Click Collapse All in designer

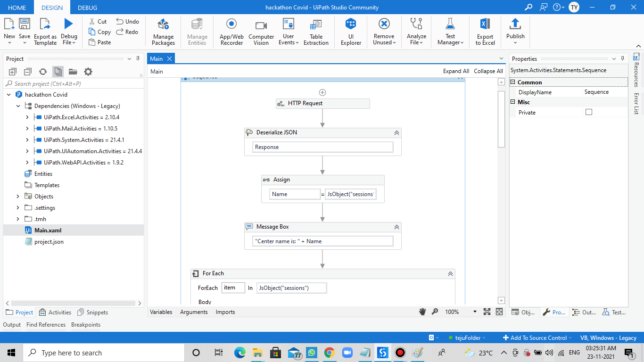point(488,71)
